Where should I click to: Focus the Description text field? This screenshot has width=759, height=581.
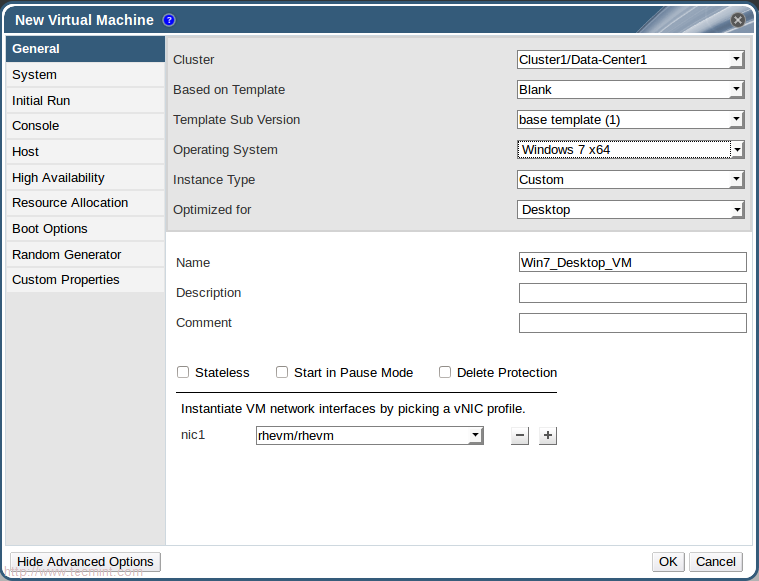(632, 293)
